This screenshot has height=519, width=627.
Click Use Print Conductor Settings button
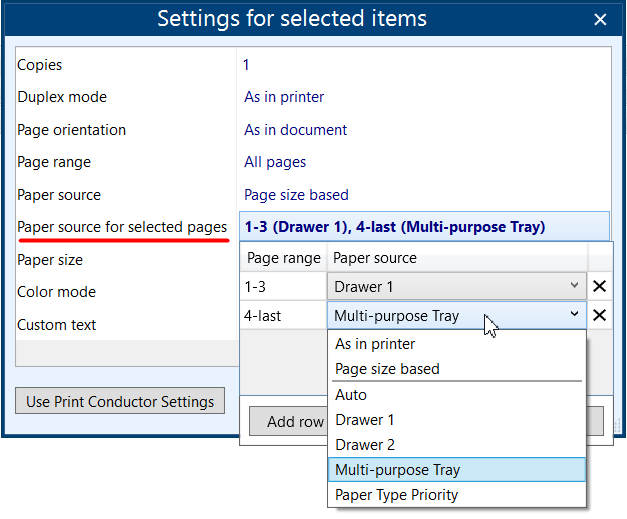coord(120,402)
